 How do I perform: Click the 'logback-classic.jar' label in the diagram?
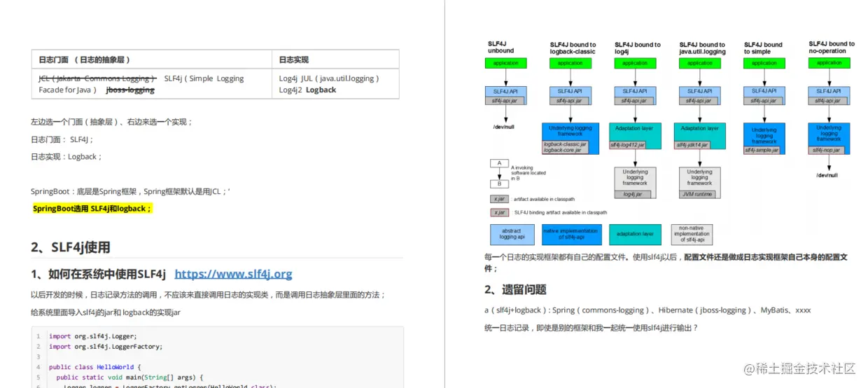coord(566,144)
